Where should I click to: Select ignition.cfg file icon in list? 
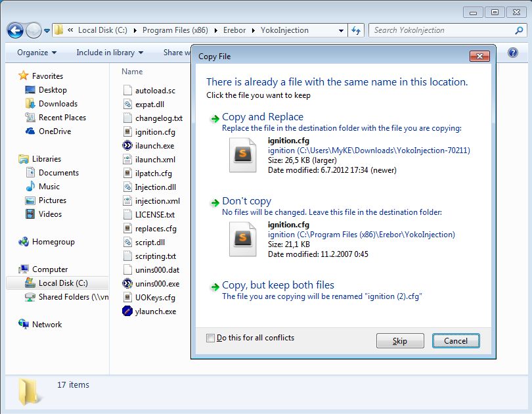(x=127, y=131)
